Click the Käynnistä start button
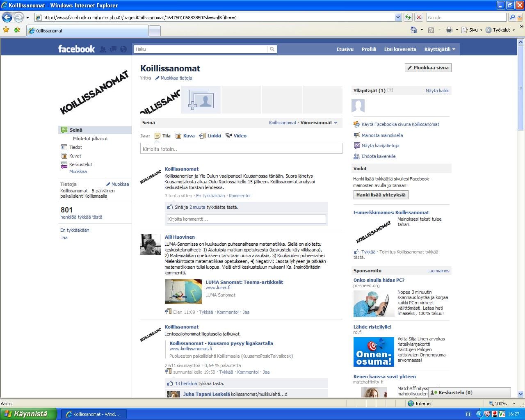Viewport: 525px width, 420px height. tap(27, 414)
